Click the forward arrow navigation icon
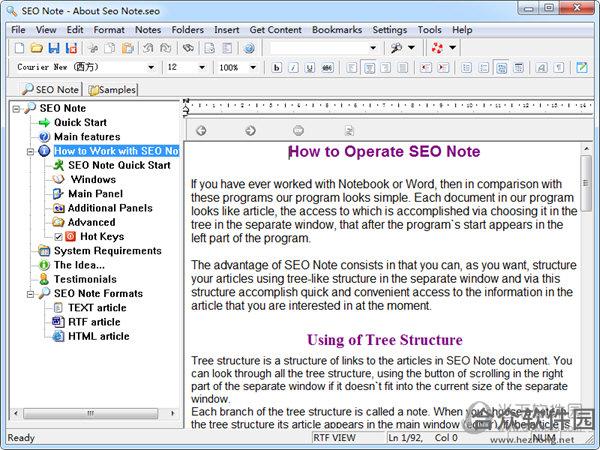 click(250, 131)
